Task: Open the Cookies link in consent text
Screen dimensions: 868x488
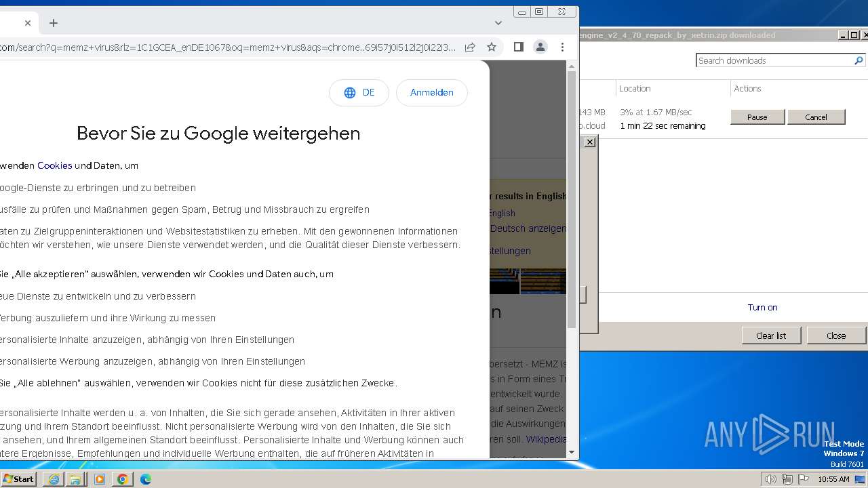Action: (x=55, y=165)
